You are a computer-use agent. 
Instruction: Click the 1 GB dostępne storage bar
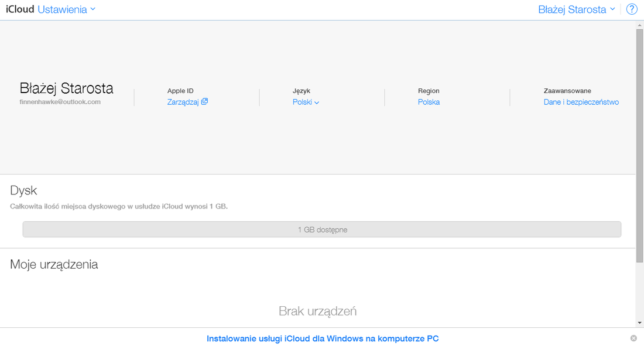tap(322, 230)
